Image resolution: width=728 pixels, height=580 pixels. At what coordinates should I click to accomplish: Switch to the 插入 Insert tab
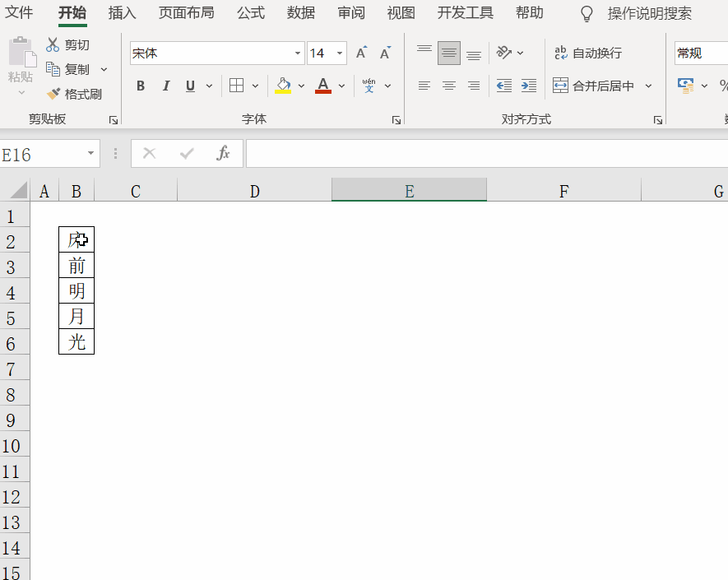tap(122, 12)
